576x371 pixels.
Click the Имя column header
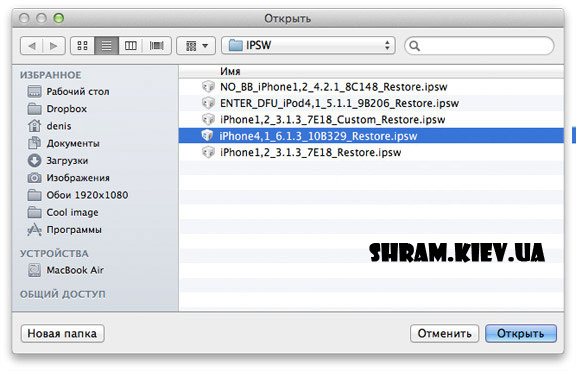click(x=371, y=71)
